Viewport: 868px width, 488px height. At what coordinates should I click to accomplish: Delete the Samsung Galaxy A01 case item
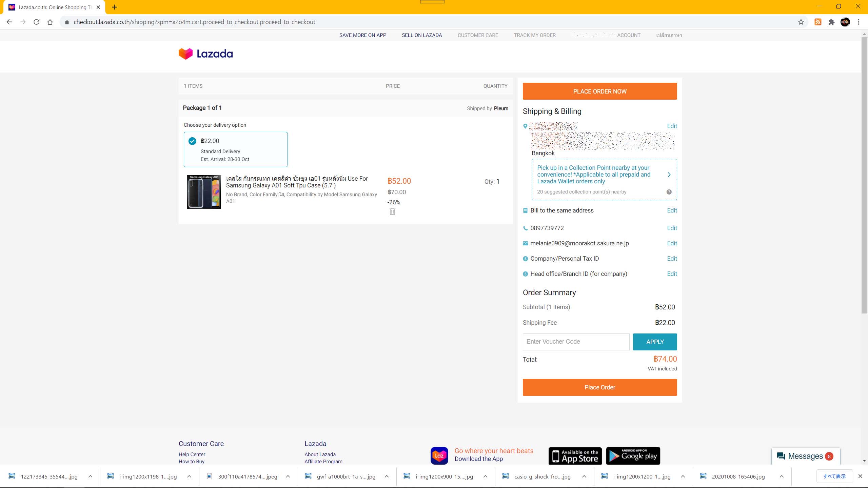(392, 211)
